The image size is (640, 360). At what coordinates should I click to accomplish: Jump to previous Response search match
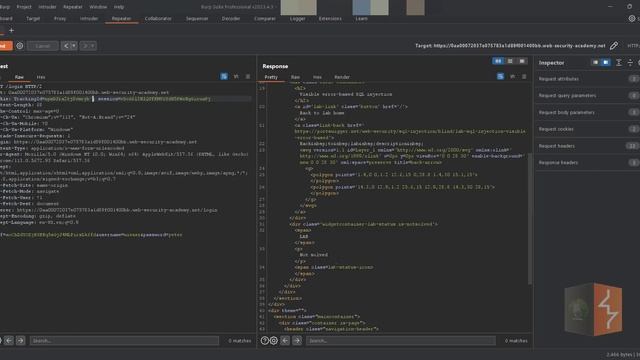coord(285,340)
